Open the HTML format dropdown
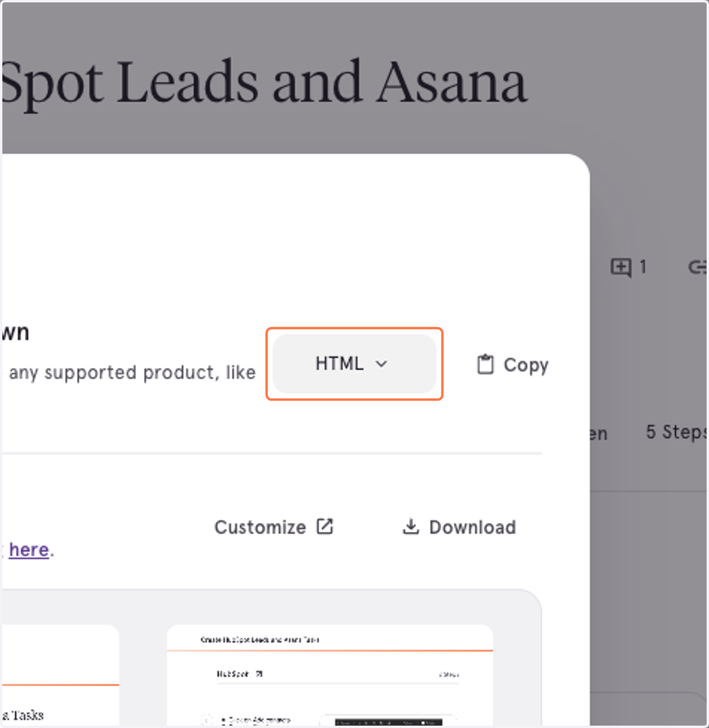This screenshot has width=709, height=728. (x=354, y=364)
